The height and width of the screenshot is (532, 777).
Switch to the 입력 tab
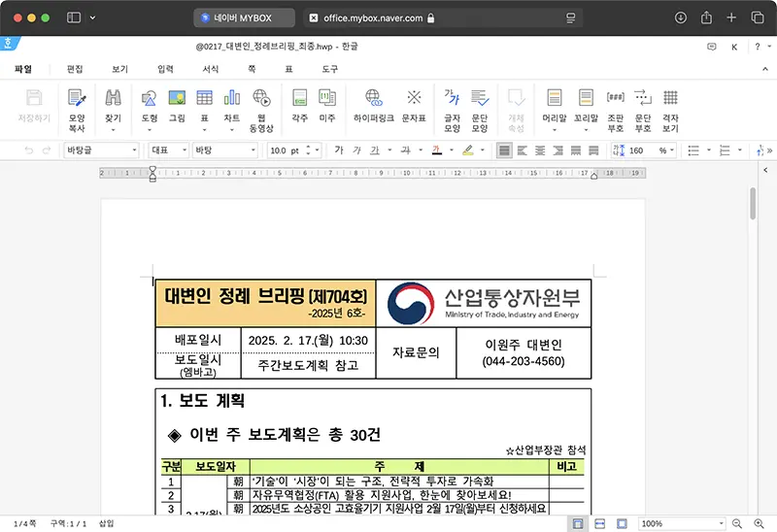tap(165, 69)
